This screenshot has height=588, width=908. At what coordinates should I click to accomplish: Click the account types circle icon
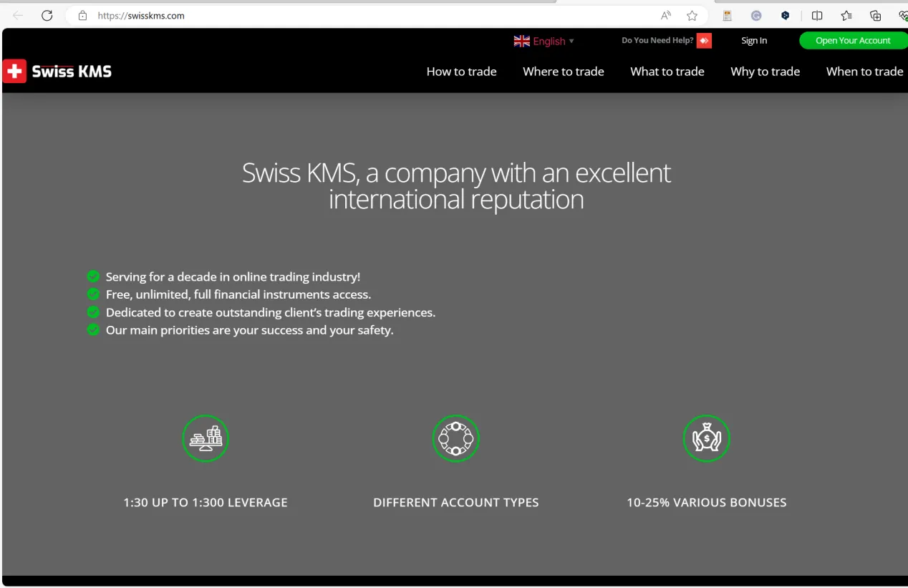(x=455, y=438)
